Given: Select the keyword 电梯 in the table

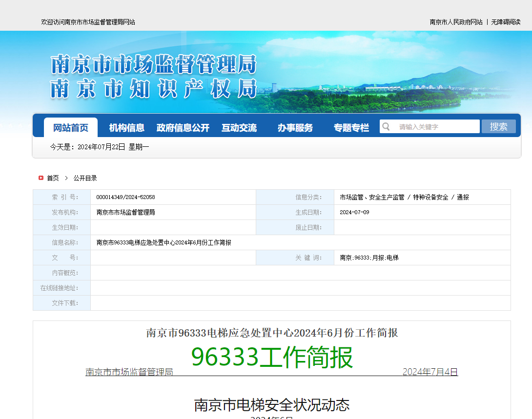Looking at the screenshot, I should 393,258.
